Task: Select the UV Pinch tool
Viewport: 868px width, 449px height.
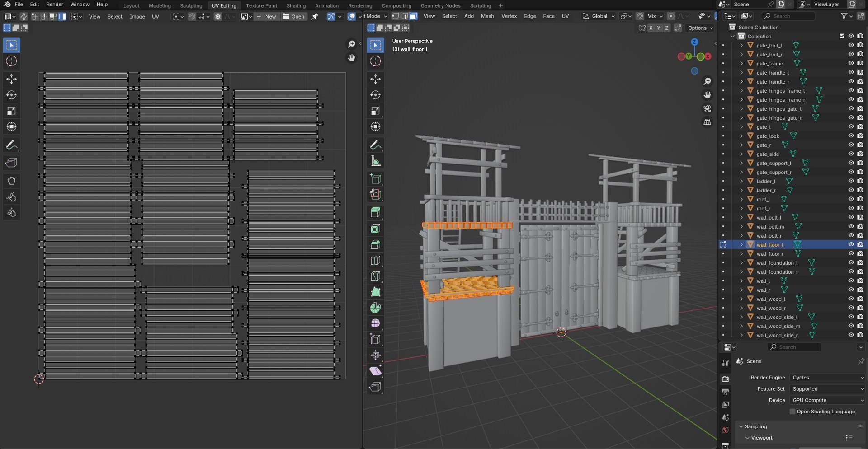Action: click(11, 213)
